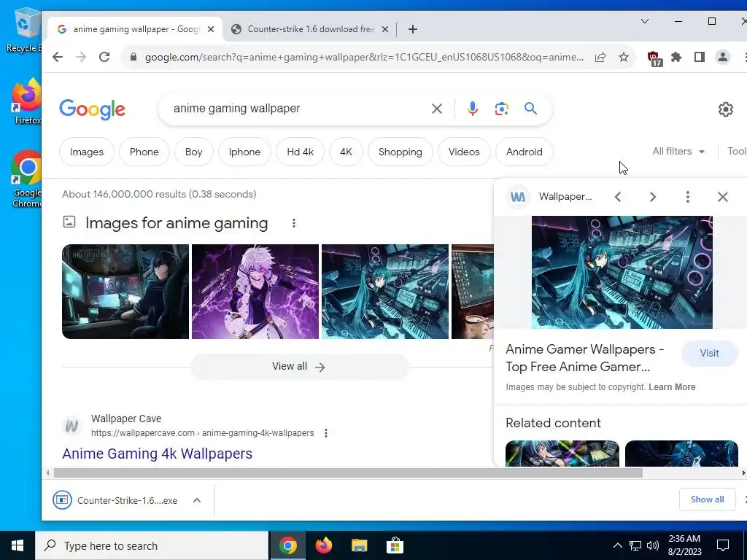Image resolution: width=747 pixels, height=560 pixels.
Task: Select the Videos filter chip
Action: pyautogui.click(x=464, y=152)
